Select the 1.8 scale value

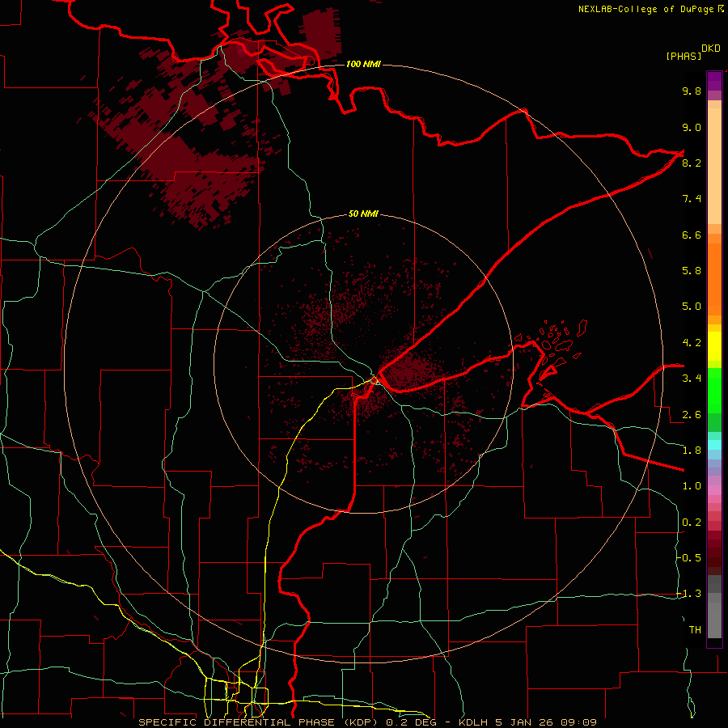click(x=692, y=451)
